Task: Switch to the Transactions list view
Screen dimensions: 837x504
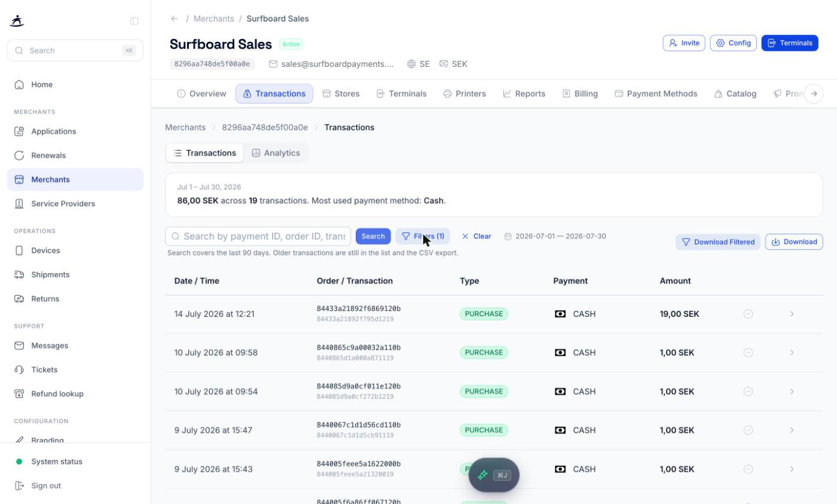Action: 205,153
